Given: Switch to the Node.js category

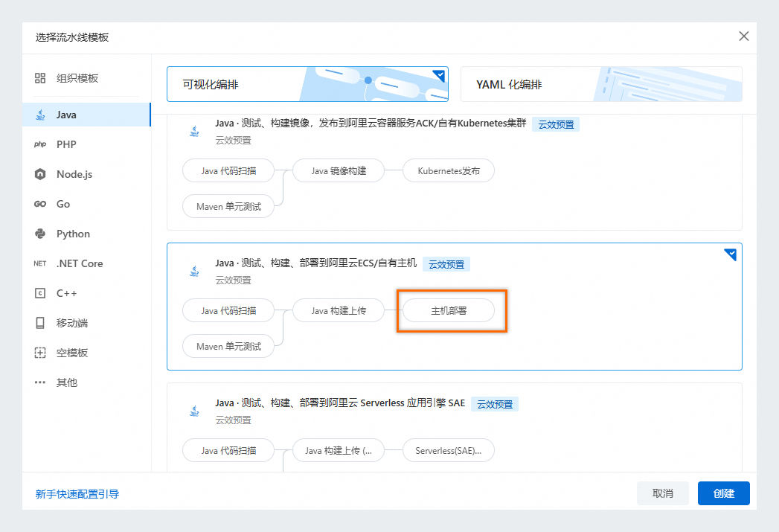Looking at the screenshot, I should [86, 174].
